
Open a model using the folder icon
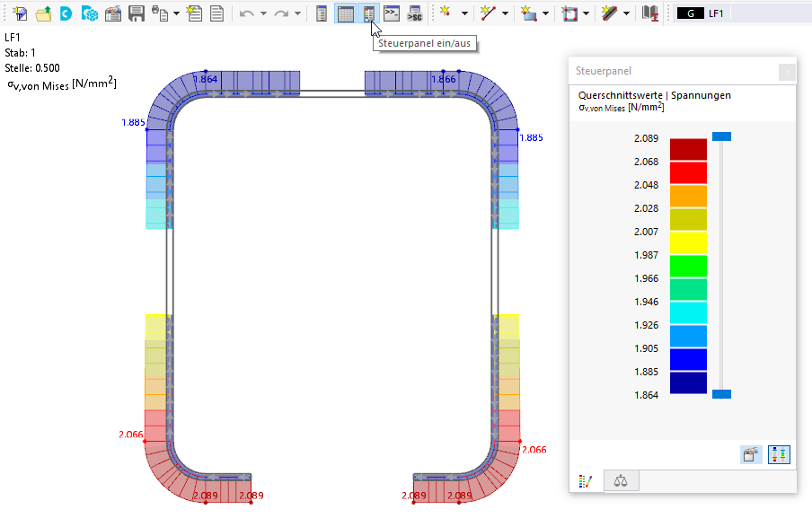click(x=43, y=13)
